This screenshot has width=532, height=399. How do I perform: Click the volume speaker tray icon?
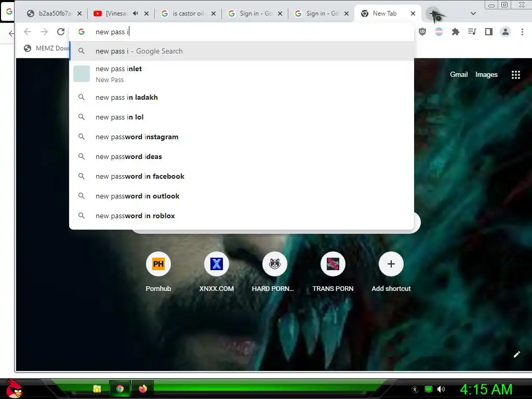(x=441, y=389)
